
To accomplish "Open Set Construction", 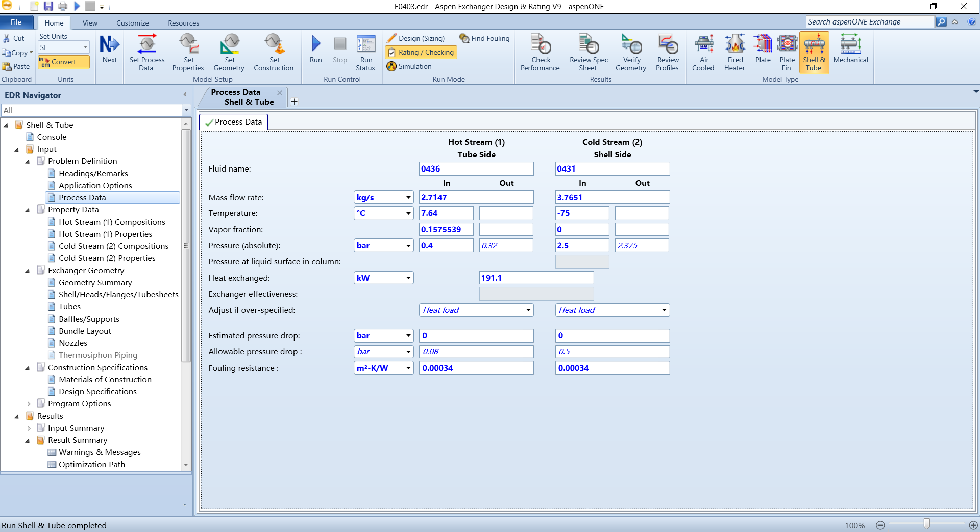I will [274, 53].
